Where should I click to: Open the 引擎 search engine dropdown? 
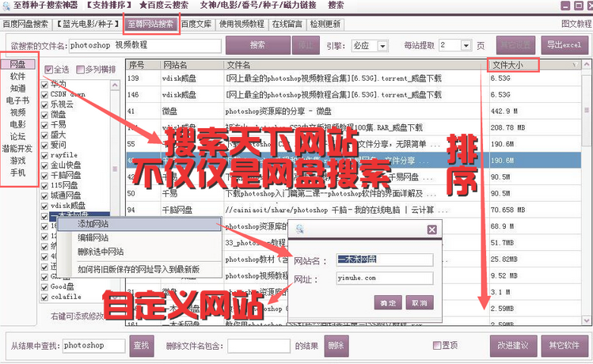point(382,46)
